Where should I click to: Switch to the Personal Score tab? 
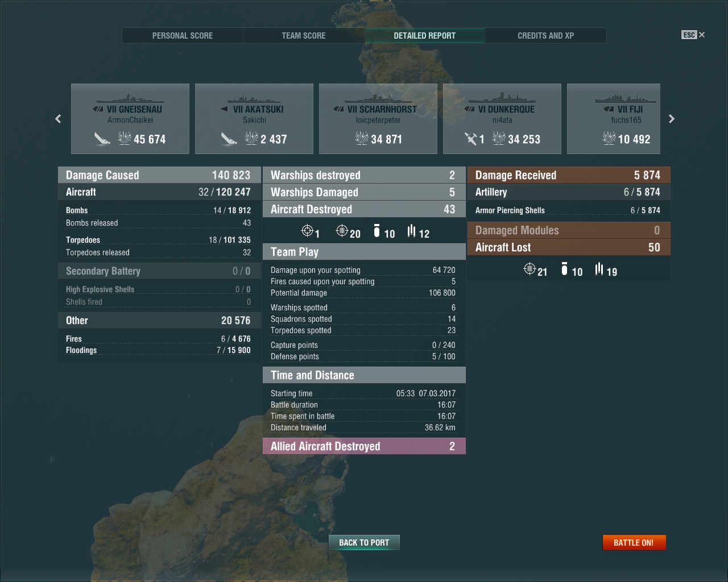point(183,35)
